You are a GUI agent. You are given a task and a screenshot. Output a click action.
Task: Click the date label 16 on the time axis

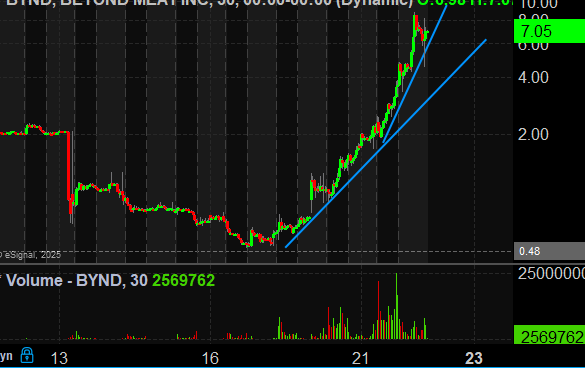pos(210,358)
